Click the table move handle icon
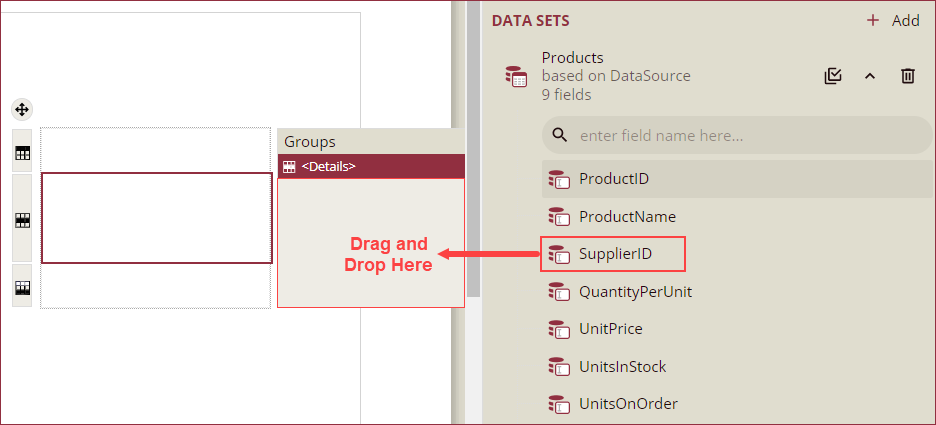 (21, 110)
